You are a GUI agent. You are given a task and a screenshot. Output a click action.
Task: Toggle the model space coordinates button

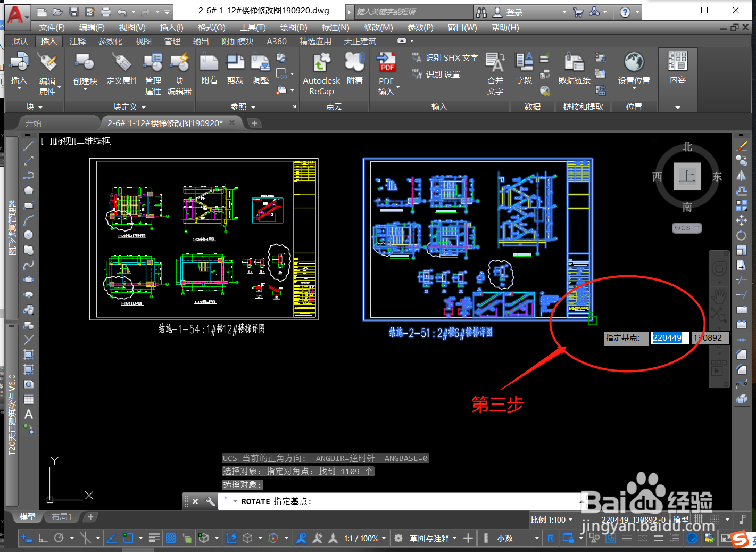[x=680, y=520]
